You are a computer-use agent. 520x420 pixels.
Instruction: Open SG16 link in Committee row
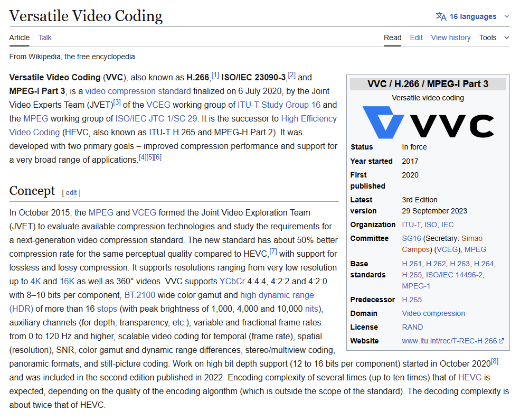(412, 238)
